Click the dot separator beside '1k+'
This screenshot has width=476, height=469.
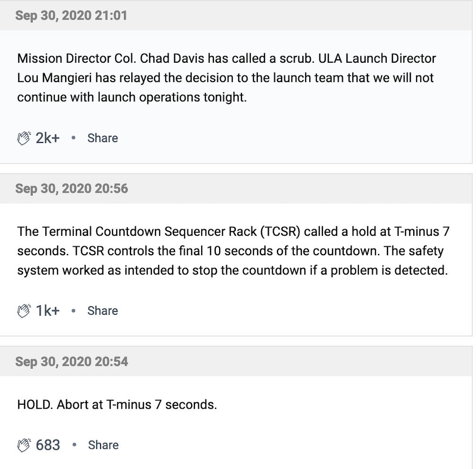coord(73,311)
